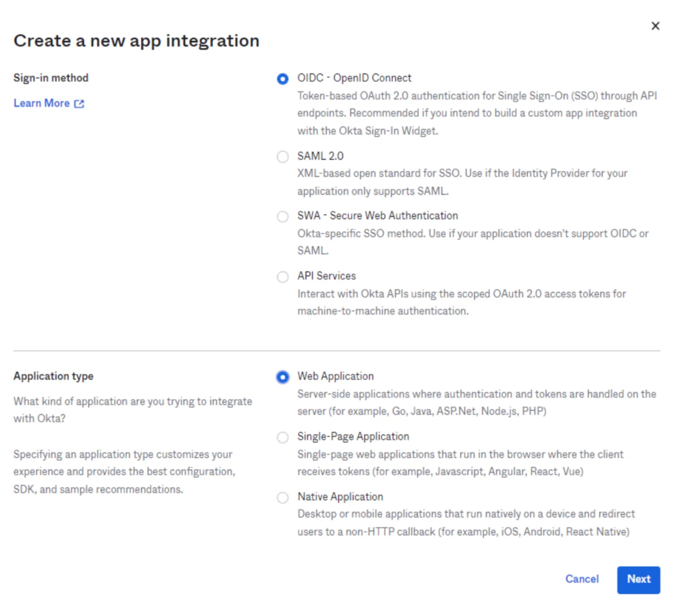Viewport: 678px width, 616px height.
Task: Click Next to continue app creation
Action: (638, 580)
